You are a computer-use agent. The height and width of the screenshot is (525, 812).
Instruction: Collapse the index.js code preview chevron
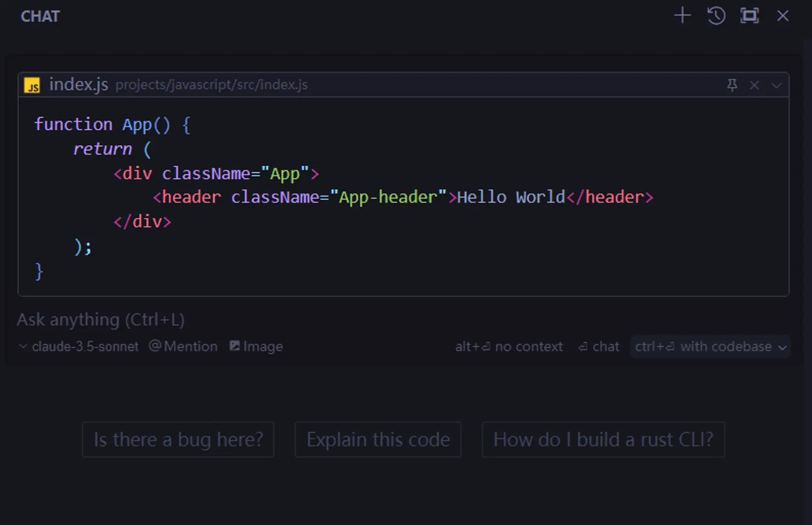click(x=776, y=85)
